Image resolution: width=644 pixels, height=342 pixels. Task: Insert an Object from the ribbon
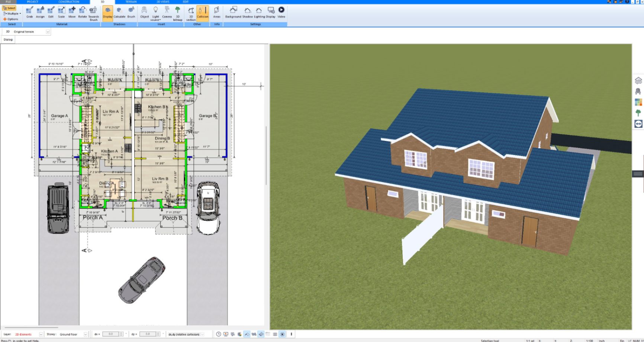[x=144, y=12]
